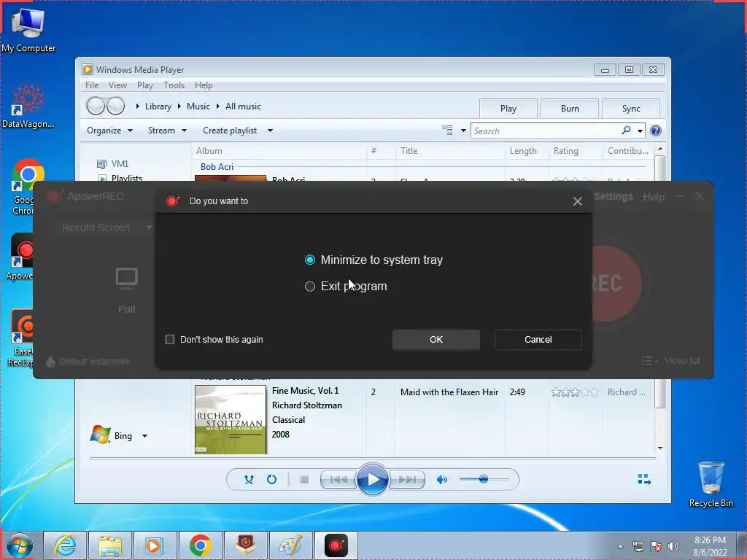Check Don't show this again
747x560 pixels.
click(169, 340)
